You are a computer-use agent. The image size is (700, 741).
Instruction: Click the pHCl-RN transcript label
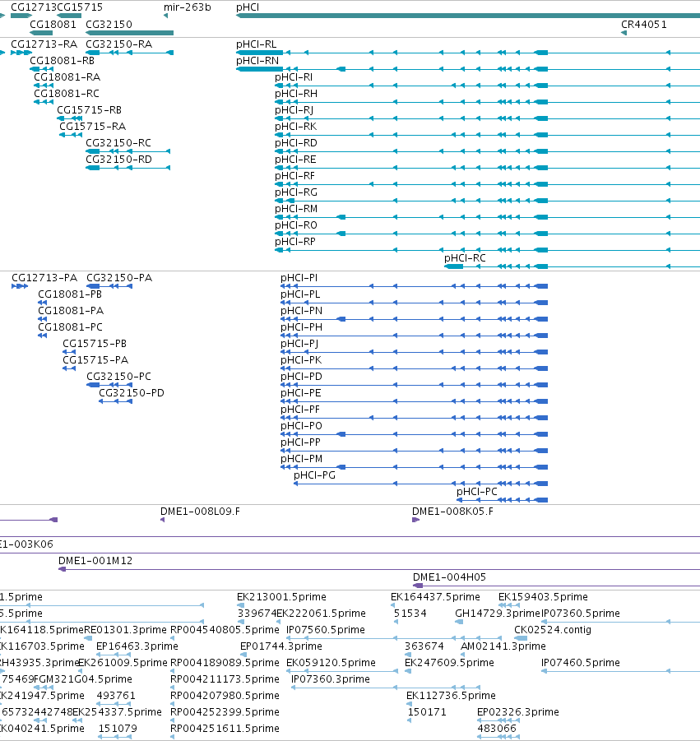coord(257,61)
